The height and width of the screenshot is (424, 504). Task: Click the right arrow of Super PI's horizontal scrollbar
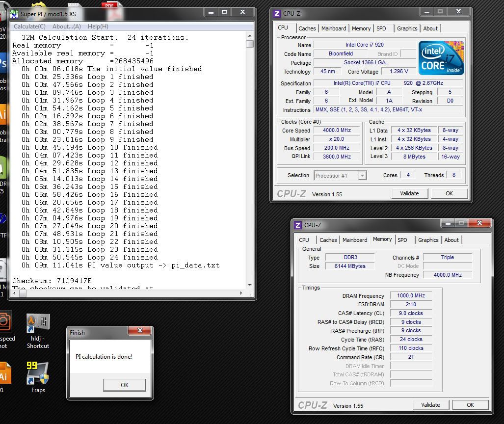[x=241, y=293]
